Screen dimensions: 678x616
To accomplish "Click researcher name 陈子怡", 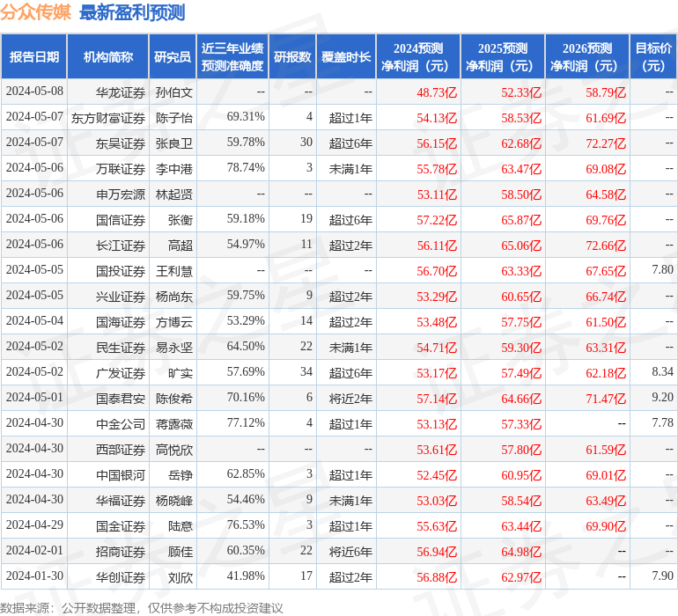I will pyautogui.click(x=173, y=118).
